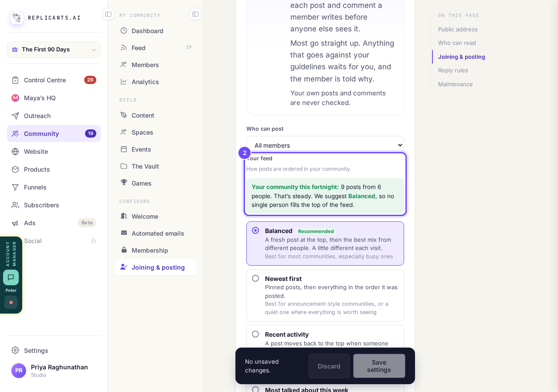Click the Analytics chart icon
Image resolution: width=558 pixels, height=392 pixels.
124,81
